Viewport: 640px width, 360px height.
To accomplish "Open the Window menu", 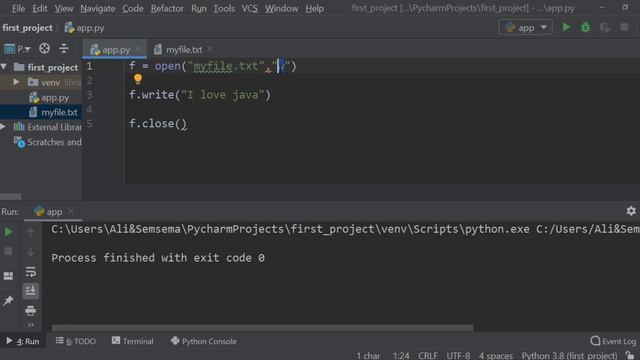I will click(281, 8).
